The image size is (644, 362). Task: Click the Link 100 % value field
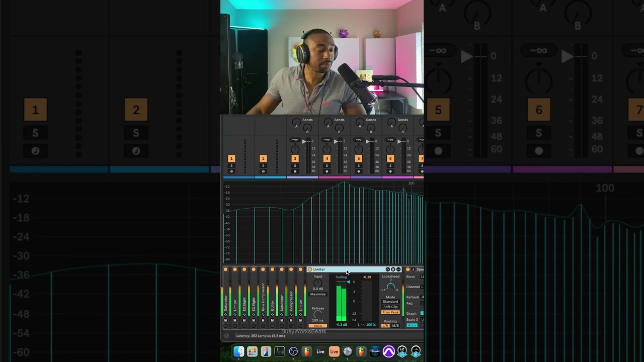click(371, 325)
